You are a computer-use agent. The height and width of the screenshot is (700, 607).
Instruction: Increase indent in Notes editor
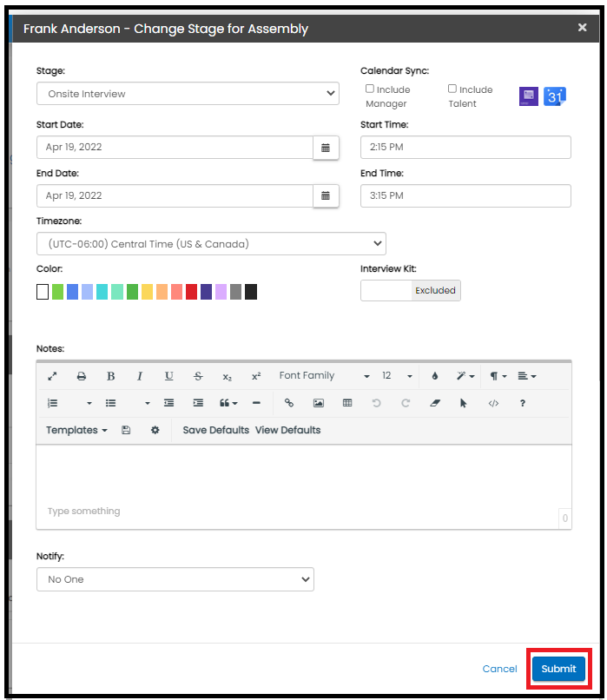point(198,403)
